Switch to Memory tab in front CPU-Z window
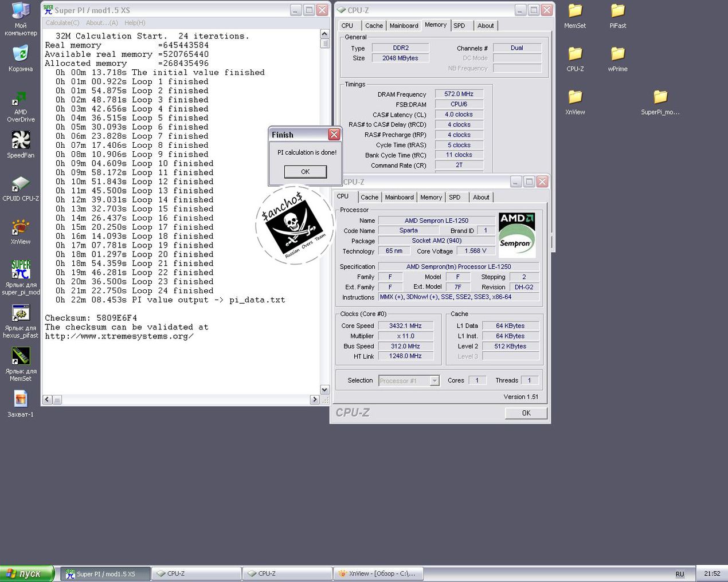Screen dimensions: 728x582 point(431,197)
